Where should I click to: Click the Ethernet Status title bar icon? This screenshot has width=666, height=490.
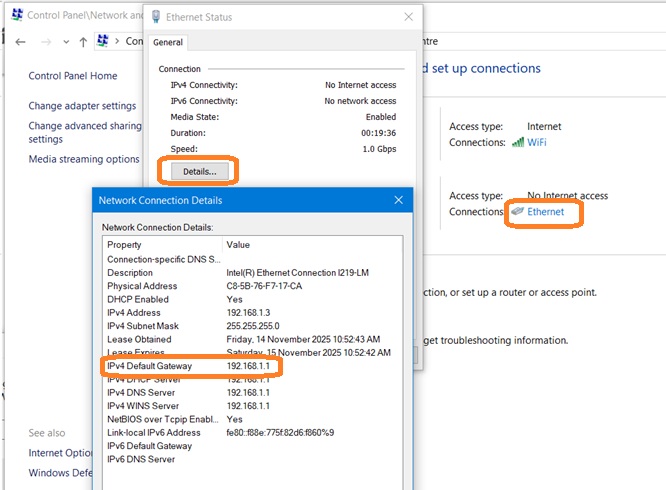(155, 17)
